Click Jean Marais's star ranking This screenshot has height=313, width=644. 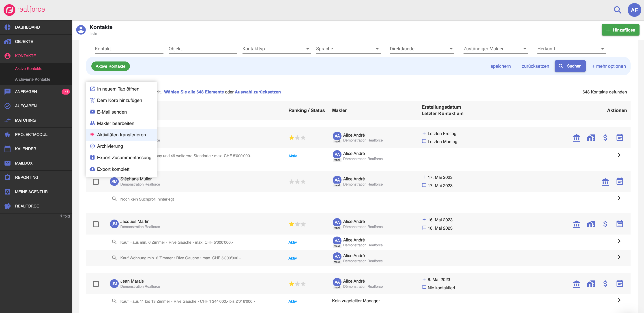[x=297, y=284]
